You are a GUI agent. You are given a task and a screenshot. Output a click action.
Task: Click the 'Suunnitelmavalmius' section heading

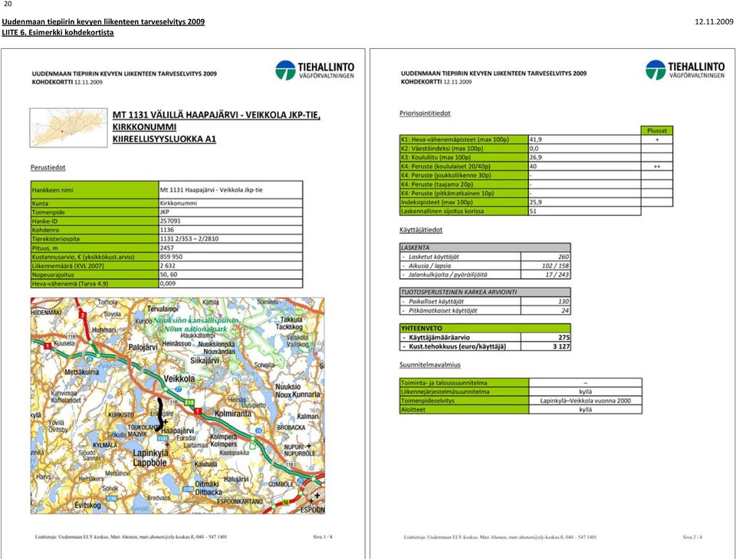(430, 365)
